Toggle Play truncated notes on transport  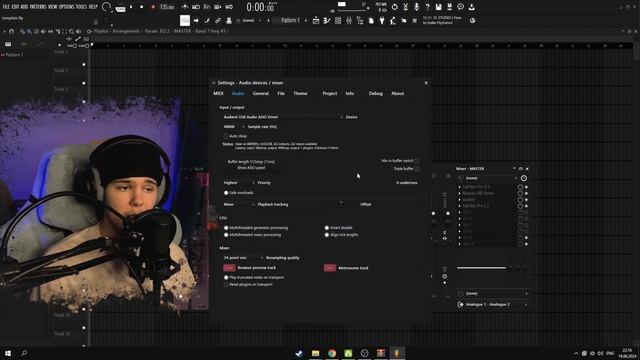pos(226,278)
